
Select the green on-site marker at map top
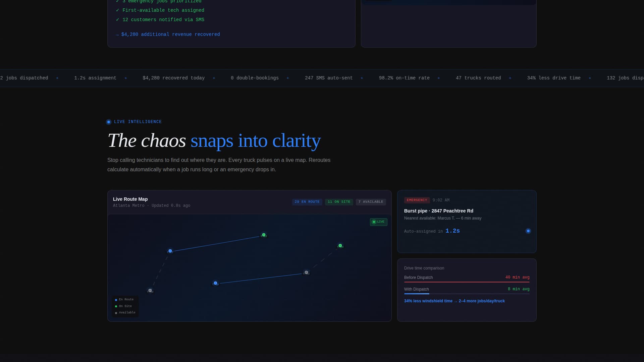(x=264, y=235)
